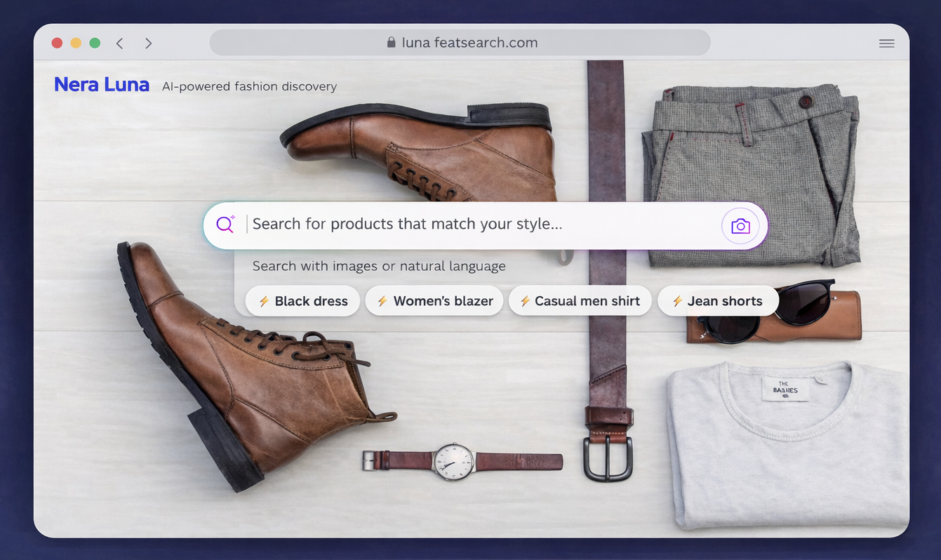Screen dimensions: 941x560
Task: Maximize the window using the green button
Action: pyautogui.click(x=95, y=44)
